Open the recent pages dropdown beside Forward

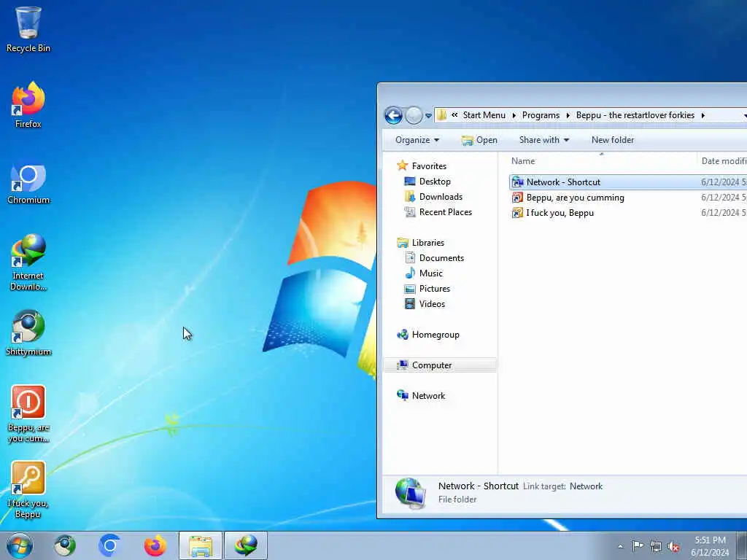[428, 116]
